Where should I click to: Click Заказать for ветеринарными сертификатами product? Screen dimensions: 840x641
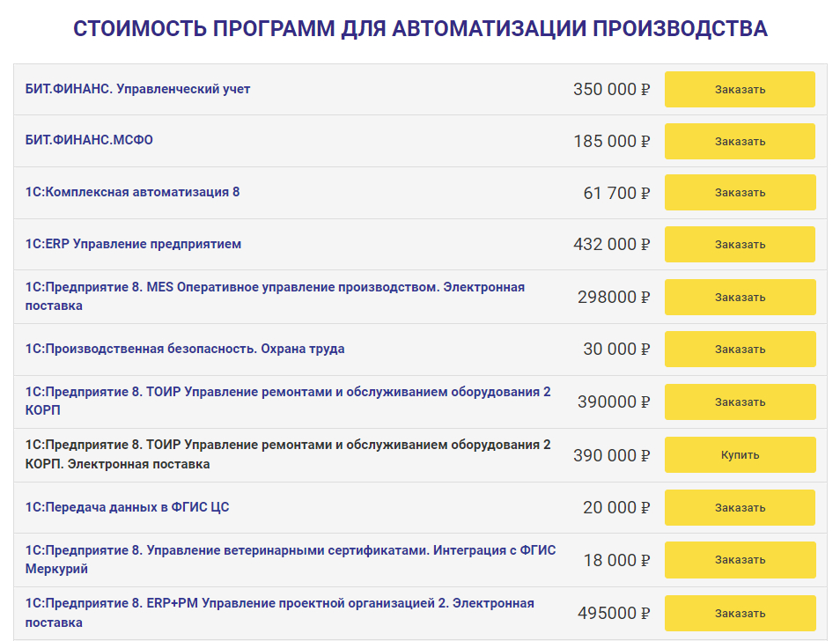pos(740,560)
